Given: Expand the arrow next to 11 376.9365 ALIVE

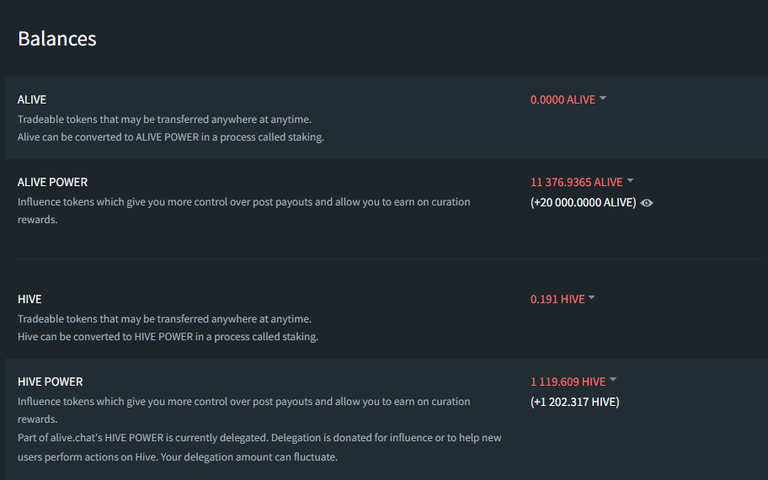Looking at the screenshot, I should (x=630, y=181).
